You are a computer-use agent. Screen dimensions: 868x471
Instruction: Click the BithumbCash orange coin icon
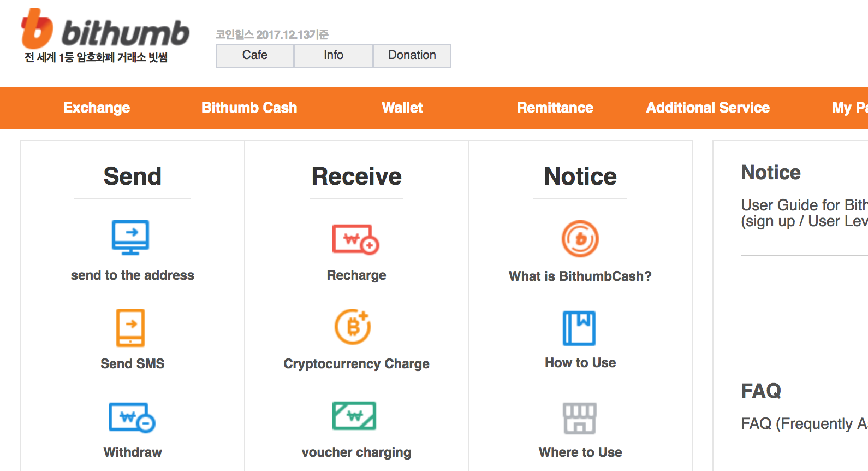tap(580, 239)
